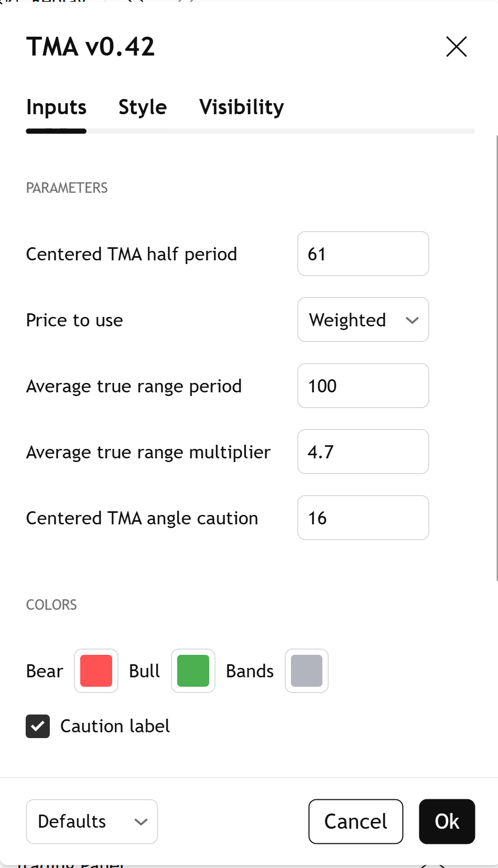Screen dimensions: 498x868
Task: Edit the Bands color swatch
Action: click(x=306, y=671)
